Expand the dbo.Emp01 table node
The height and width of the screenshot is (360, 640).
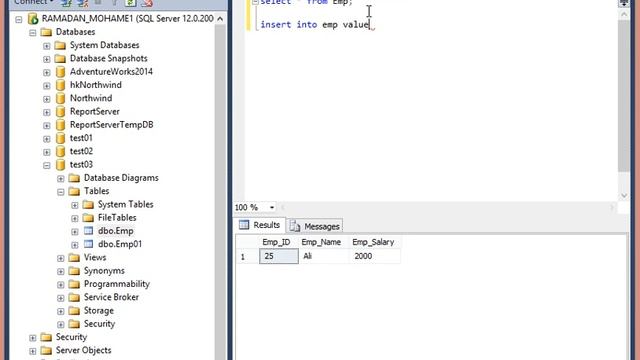(x=75, y=245)
